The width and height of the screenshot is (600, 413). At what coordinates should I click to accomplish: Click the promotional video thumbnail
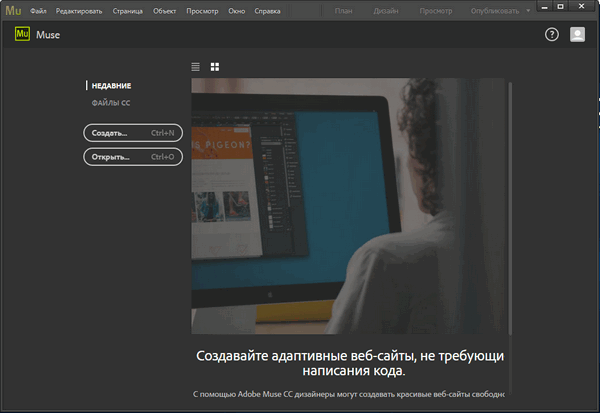tap(348, 206)
